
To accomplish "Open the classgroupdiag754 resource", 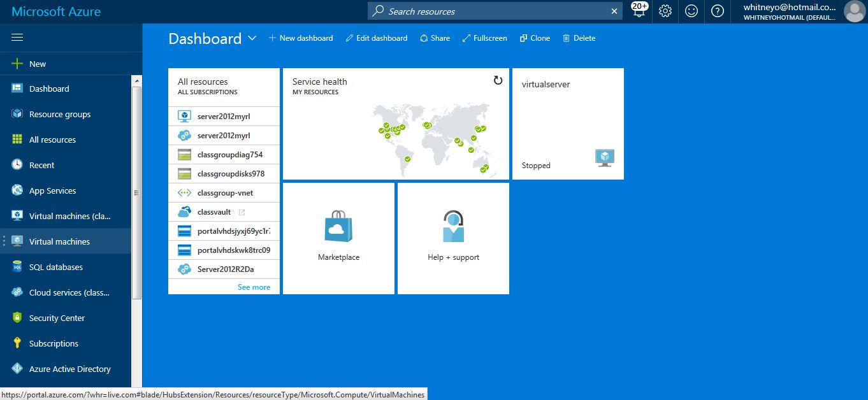I will (x=224, y=155).
